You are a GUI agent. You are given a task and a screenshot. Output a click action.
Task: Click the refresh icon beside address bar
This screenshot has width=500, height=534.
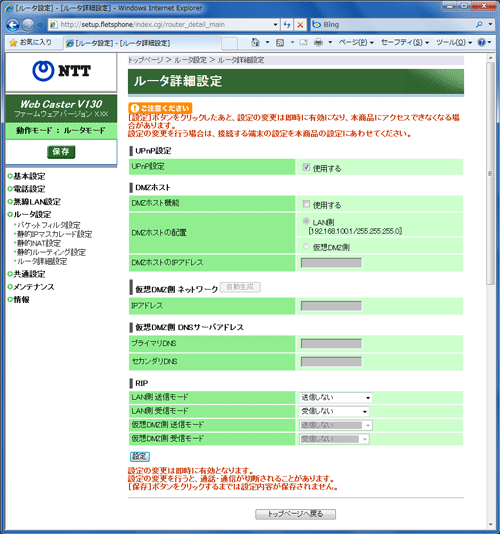(287, 25)
